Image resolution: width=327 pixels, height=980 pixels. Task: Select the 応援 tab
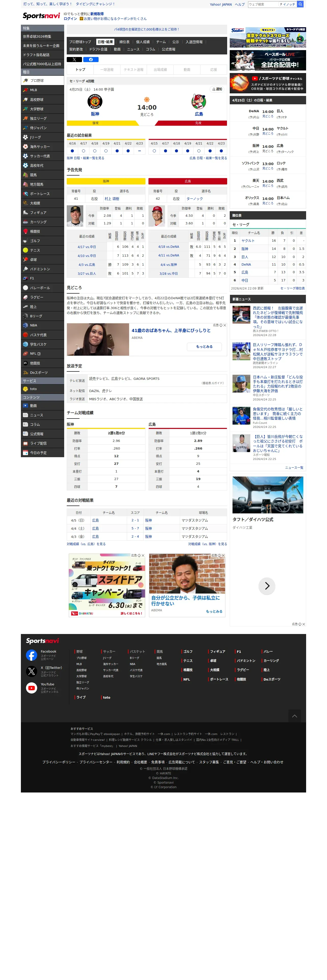click(x=214, y=70)
